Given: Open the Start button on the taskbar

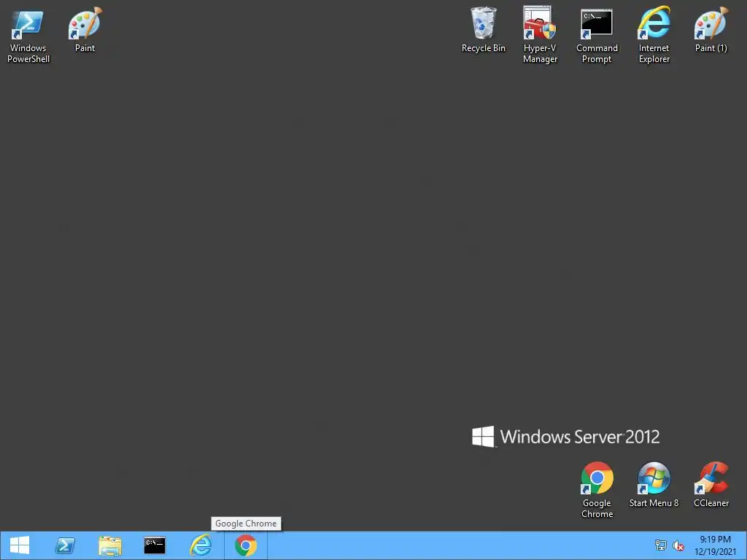Looking at the screenshot, I should pos(20,545).
